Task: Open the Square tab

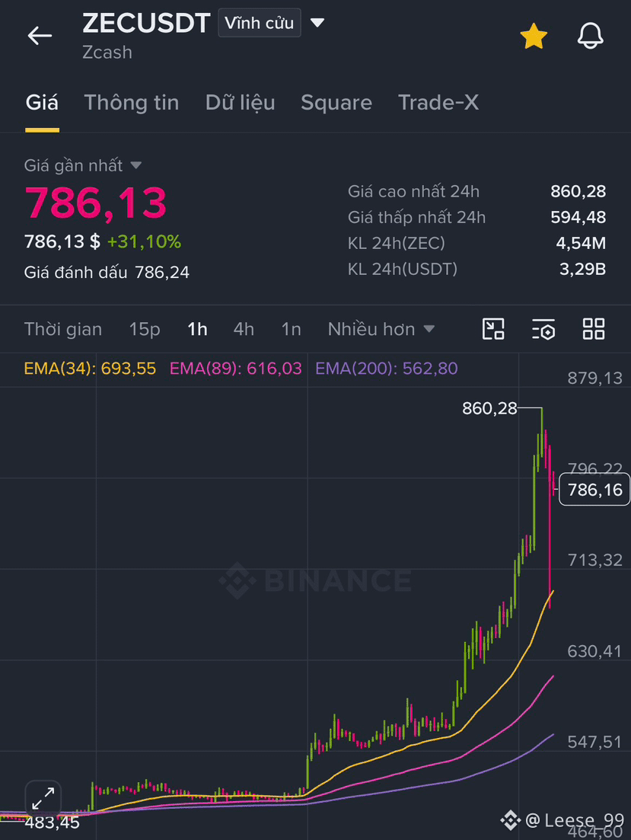Action: 336,102
